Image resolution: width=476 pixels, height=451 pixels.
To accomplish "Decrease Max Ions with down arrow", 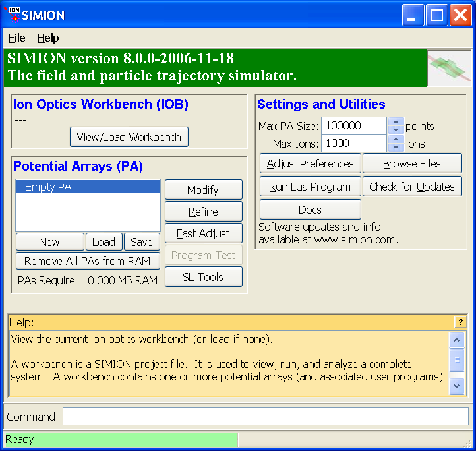I will pyautogui.click(x=396, y=148).
